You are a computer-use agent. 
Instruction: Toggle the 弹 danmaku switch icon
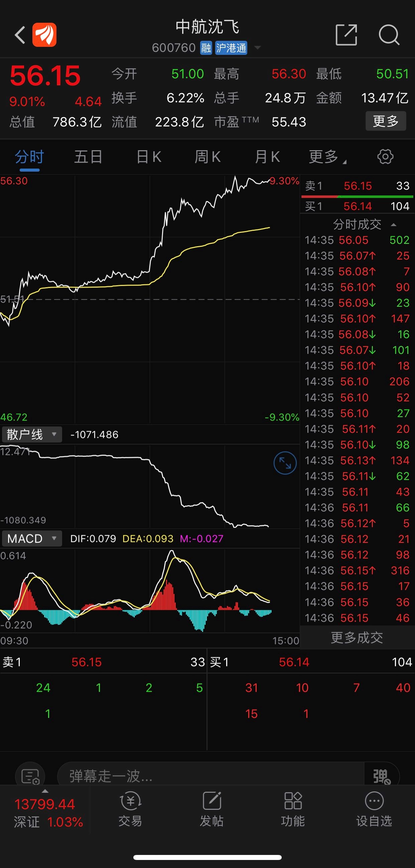(382, 777)
